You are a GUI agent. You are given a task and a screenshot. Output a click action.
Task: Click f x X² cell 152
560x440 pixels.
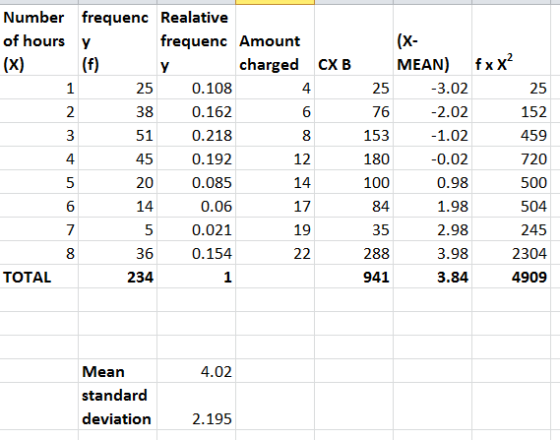[511, 111]
